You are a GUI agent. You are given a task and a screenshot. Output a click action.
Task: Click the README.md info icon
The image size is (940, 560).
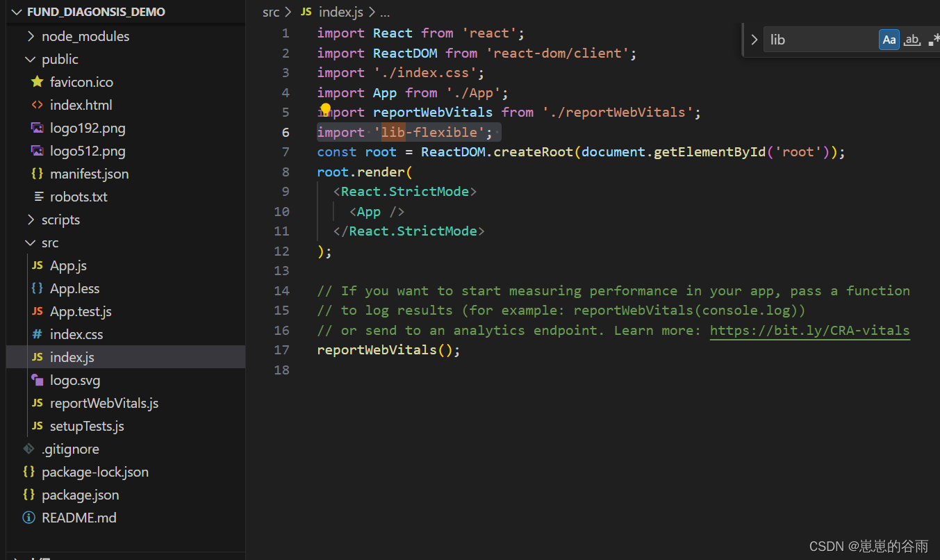28,518
